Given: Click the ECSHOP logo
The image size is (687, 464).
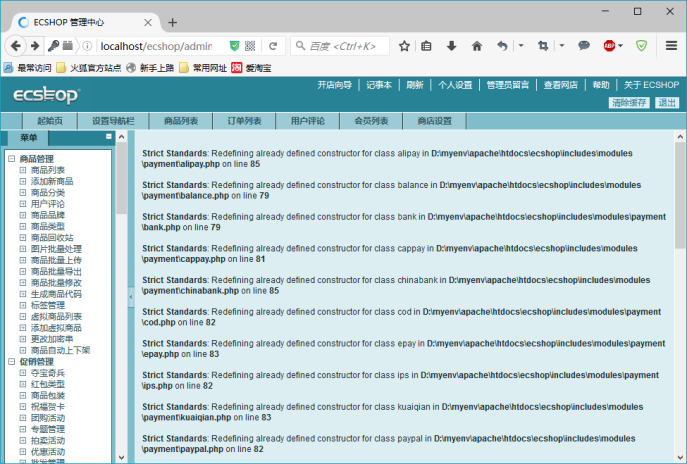Looking at the screenshot, I should pos(46,95).
